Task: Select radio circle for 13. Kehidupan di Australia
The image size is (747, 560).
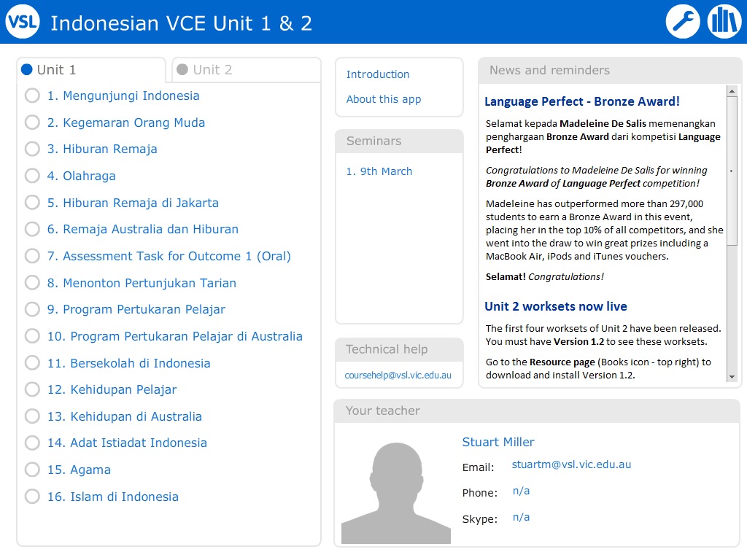Action: click(32, 416)
